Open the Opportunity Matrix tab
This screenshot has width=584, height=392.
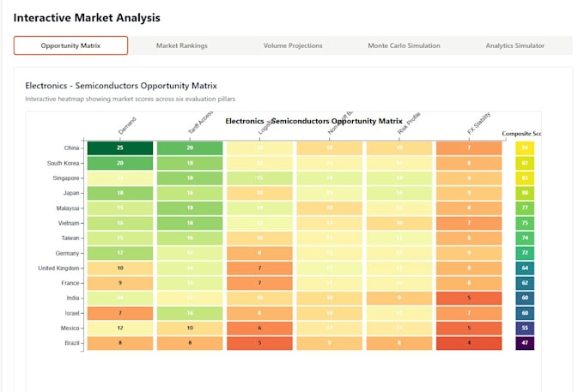pos(70,45)
